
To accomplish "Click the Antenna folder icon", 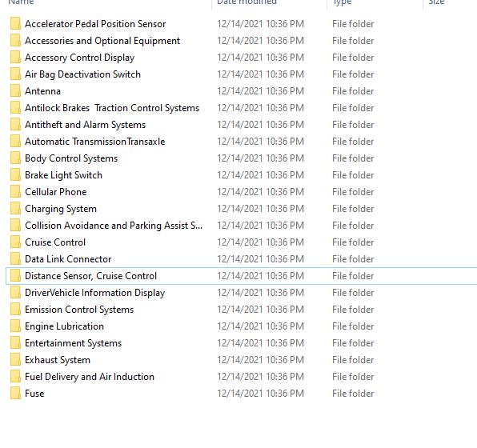I will coord(15,90).
